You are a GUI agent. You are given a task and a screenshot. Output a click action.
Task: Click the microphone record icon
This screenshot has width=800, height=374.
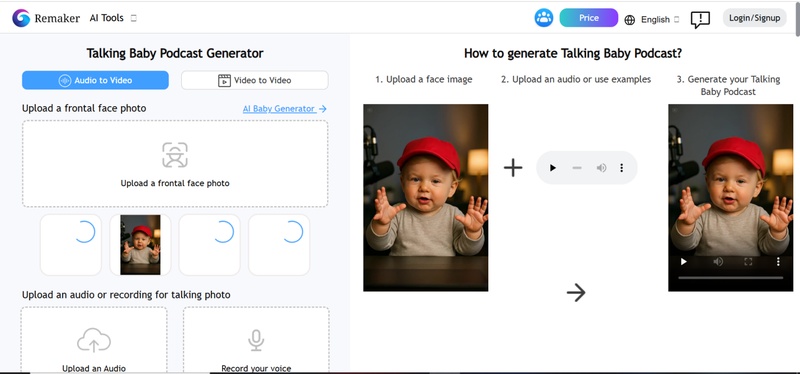click(x=256, y=340)
